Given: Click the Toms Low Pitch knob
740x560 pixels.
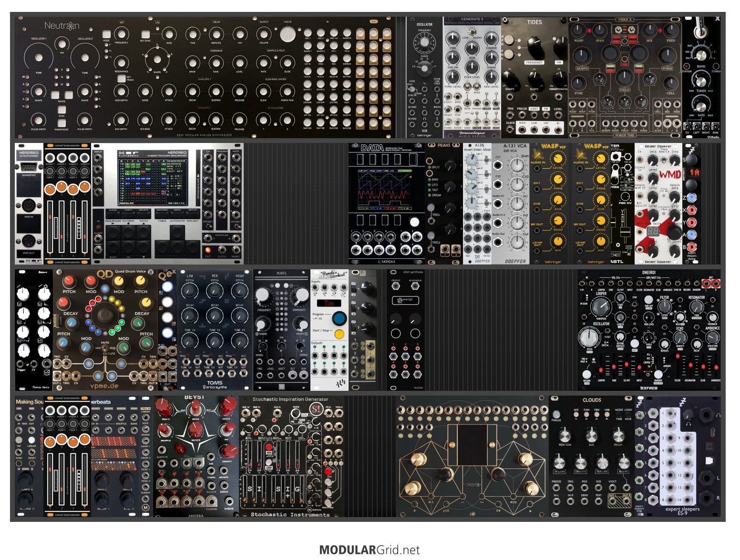Looking at the screenshot, I should (190, 291).
